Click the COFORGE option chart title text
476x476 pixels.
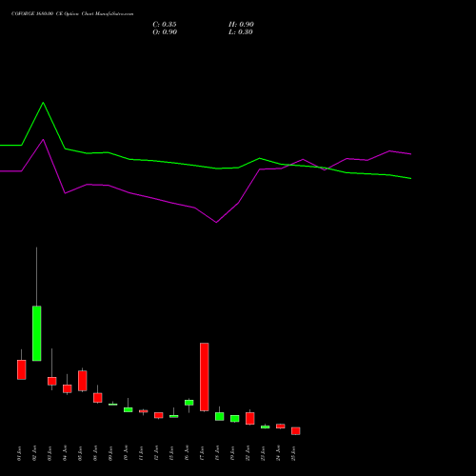click(x=72, y=14)
